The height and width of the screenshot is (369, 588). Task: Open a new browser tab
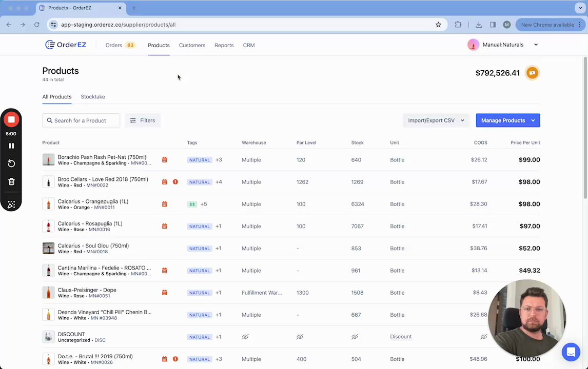coord(134,8)
